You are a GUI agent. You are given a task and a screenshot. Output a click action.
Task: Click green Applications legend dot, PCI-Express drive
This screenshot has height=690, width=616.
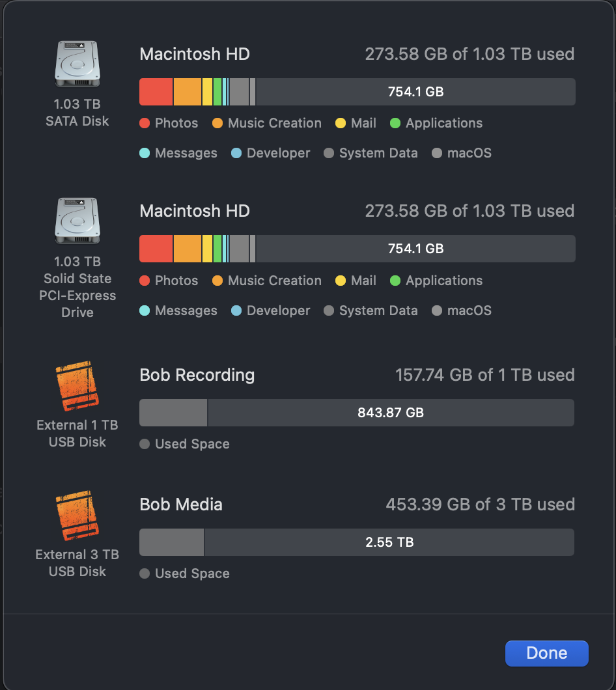pyautogui.click(x=395, y=281)
